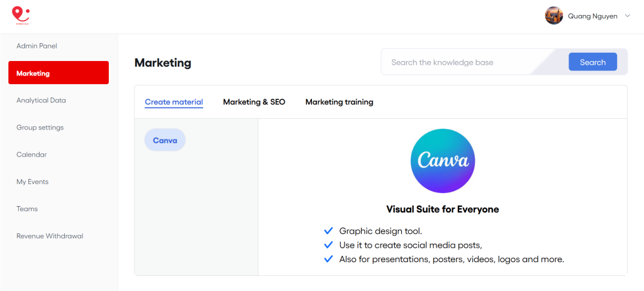Click the Canva circular logo
This screenshot has width=644, height=291.
point(443,161)
